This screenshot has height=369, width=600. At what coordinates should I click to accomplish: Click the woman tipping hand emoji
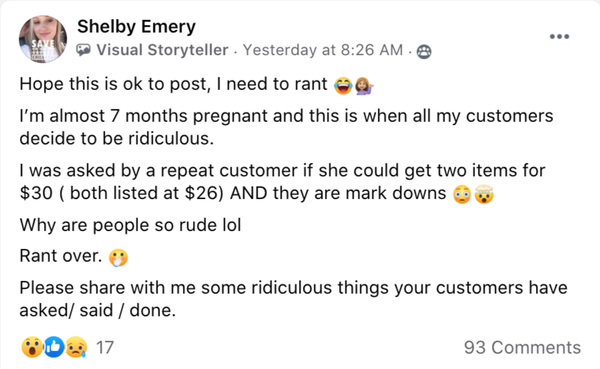(364, 85)
